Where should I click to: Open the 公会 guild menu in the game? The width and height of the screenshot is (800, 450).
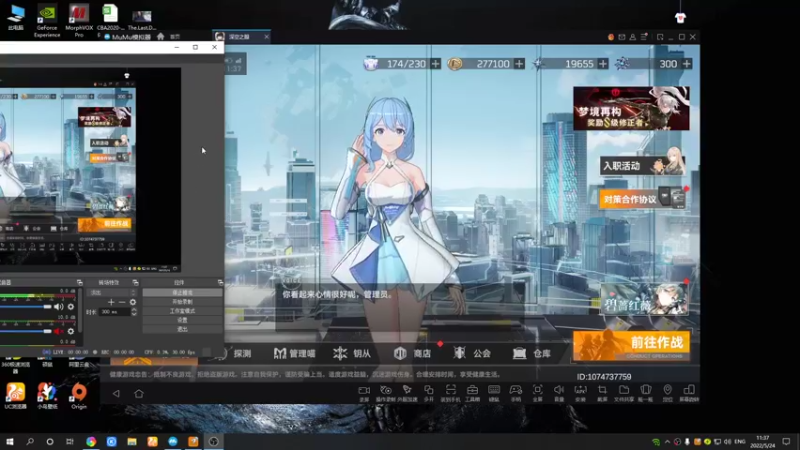[x=472, y=353]
